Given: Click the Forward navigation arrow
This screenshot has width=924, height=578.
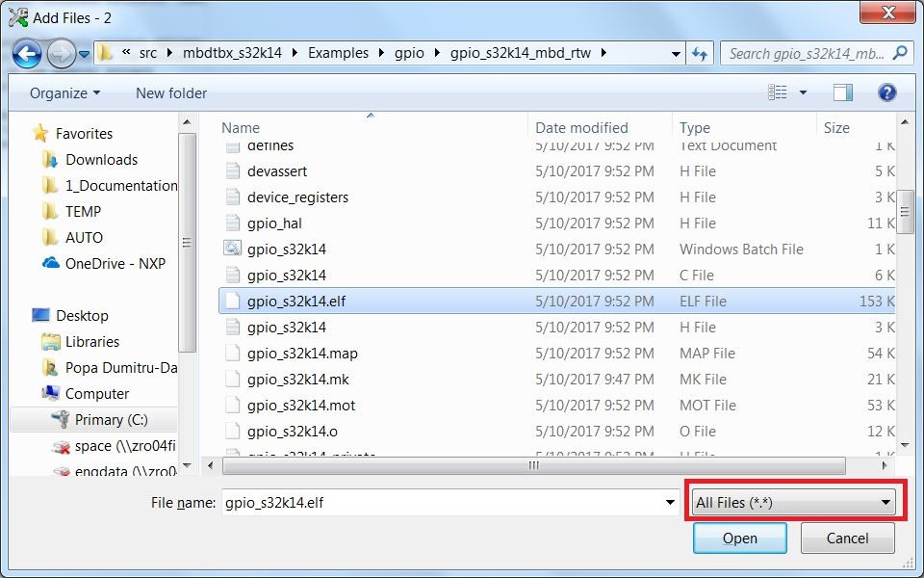Looking at the screenshot, I should click(61, 54).
